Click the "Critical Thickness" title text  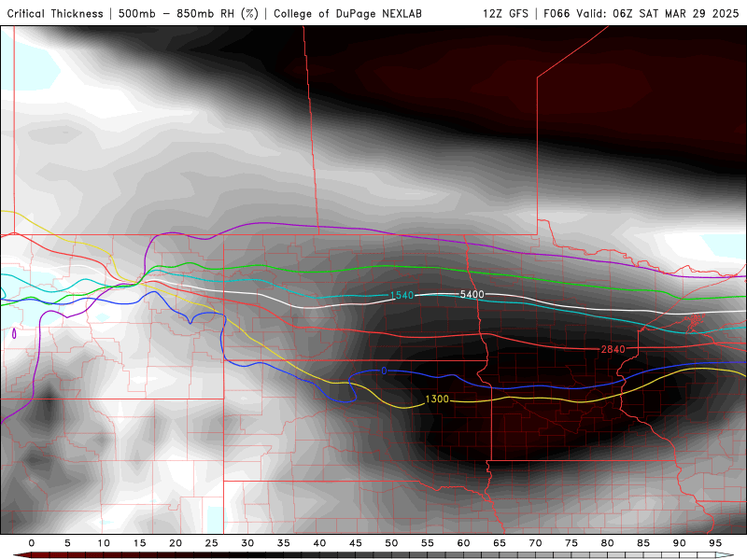click(55, 14)
